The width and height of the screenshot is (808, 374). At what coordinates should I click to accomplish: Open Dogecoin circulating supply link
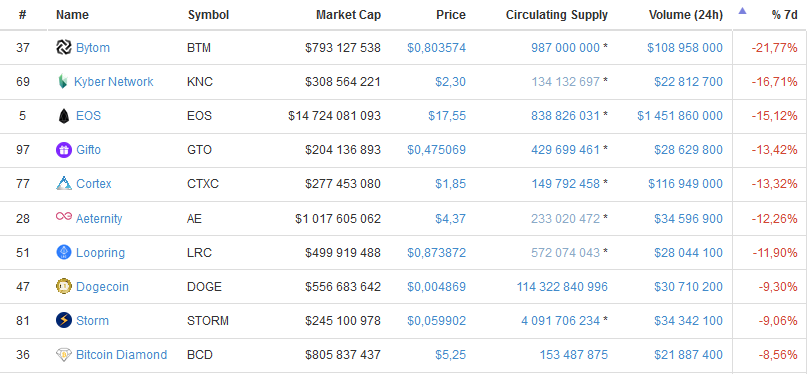tap(562, 287)
